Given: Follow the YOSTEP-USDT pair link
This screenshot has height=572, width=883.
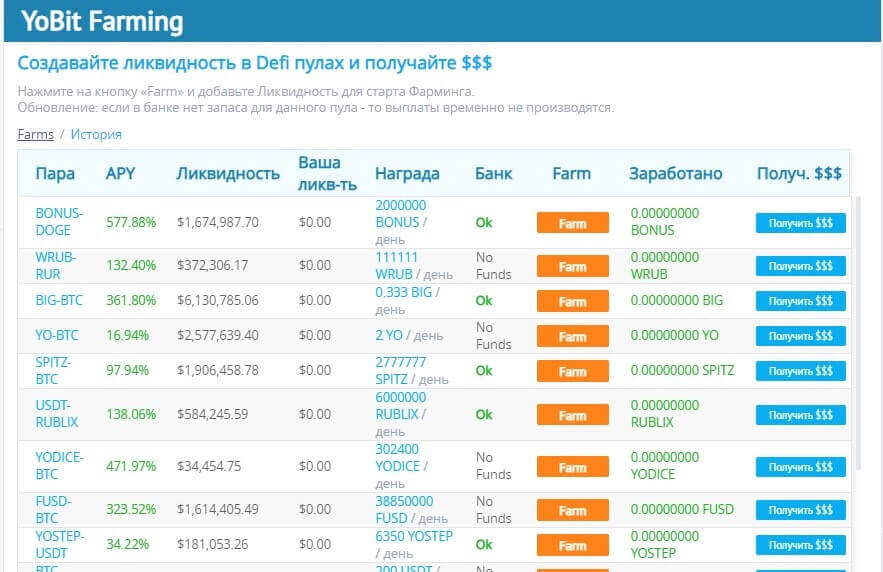Looking at the screenshot, I should tap(60, 544).
